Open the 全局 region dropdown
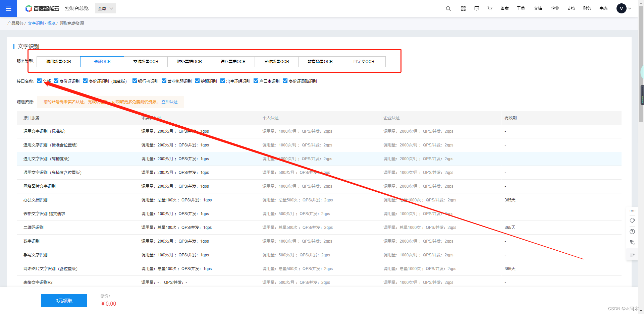Image resolution: width=644 pixels, height=314 pixels. click(x=106, y=8)
